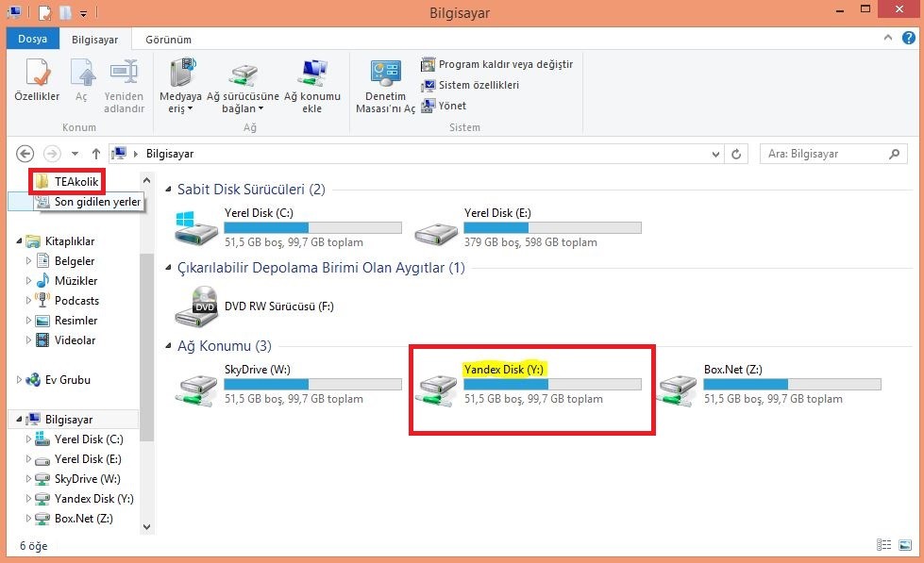The height and width of the screenshot is (563, 924).
Task: Select Bilgisayar in the navigation tree
Action: pos(59,420)
